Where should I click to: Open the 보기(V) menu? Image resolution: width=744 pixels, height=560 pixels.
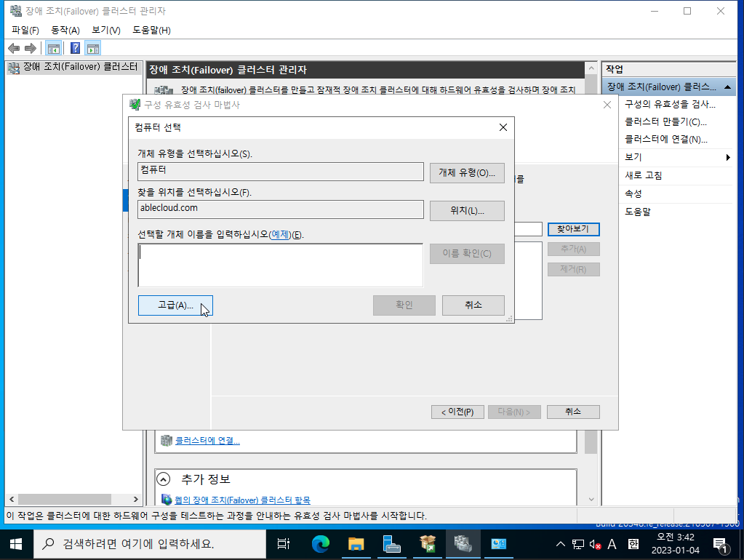click(105, 31)
